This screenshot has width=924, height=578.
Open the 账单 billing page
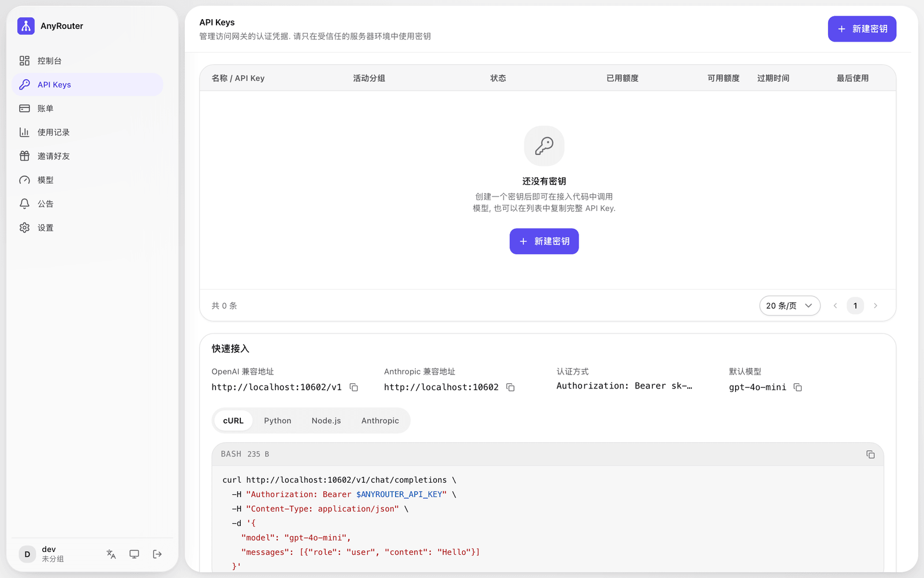click(x=87, y=108)
